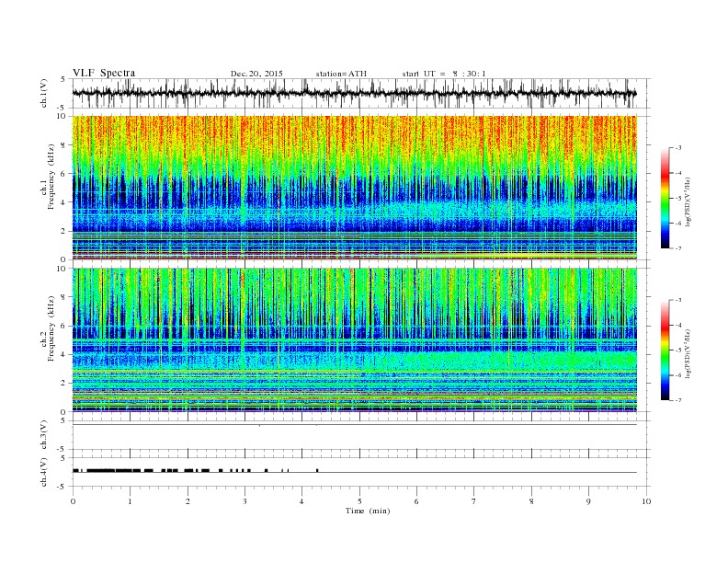The width and height of the screenshot is (728, 563).
Task: Click the "-7" label on ch.1 color bar
Action: tap(678, 248)
